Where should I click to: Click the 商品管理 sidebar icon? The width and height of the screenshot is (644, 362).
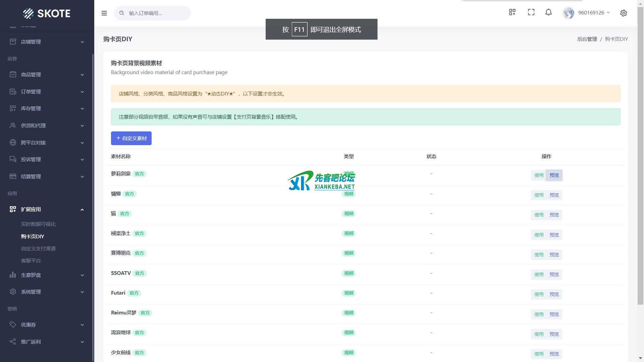[x=13, y=74]
